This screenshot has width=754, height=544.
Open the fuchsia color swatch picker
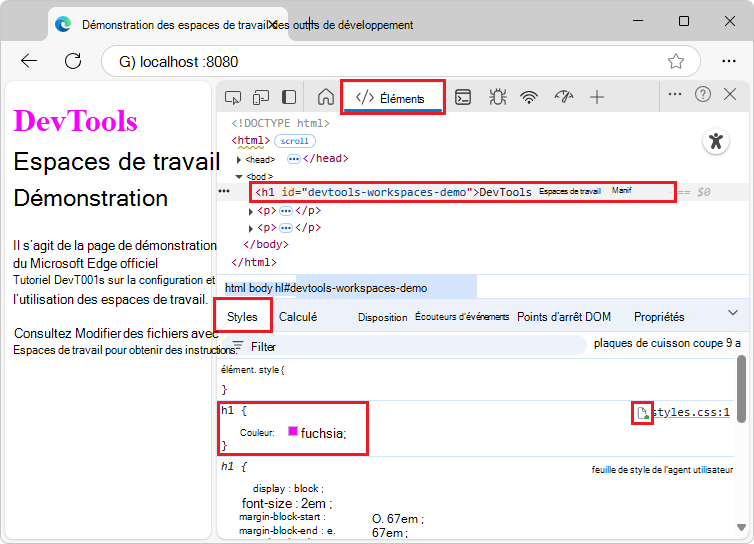click(x=292, y=431)
